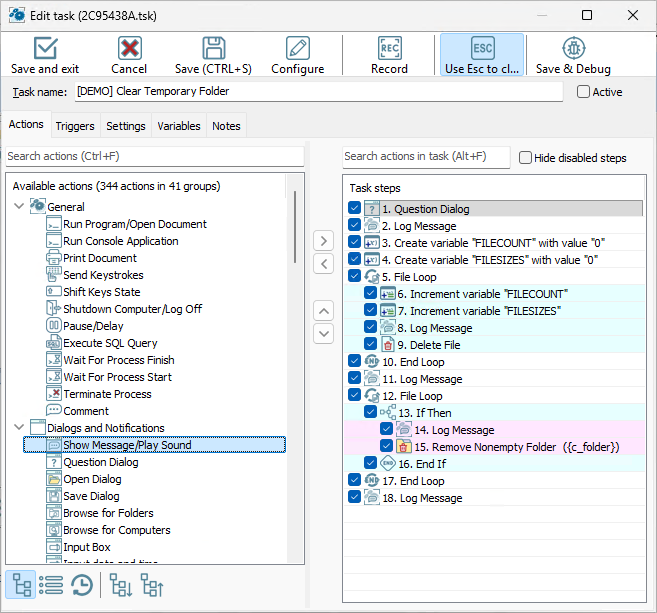The width and height of the screenshot is (657, 613).
Task: Click the Cancel red X icon
Action: (129, 48)
